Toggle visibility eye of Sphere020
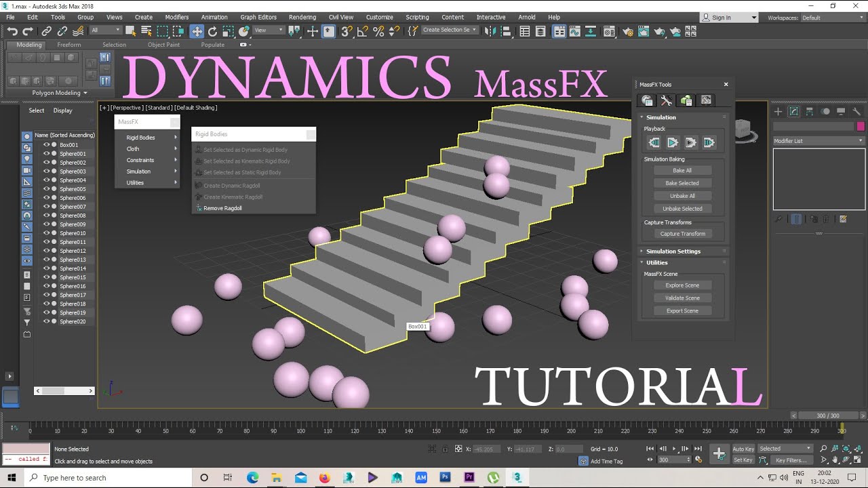 (x=47, y=321)
